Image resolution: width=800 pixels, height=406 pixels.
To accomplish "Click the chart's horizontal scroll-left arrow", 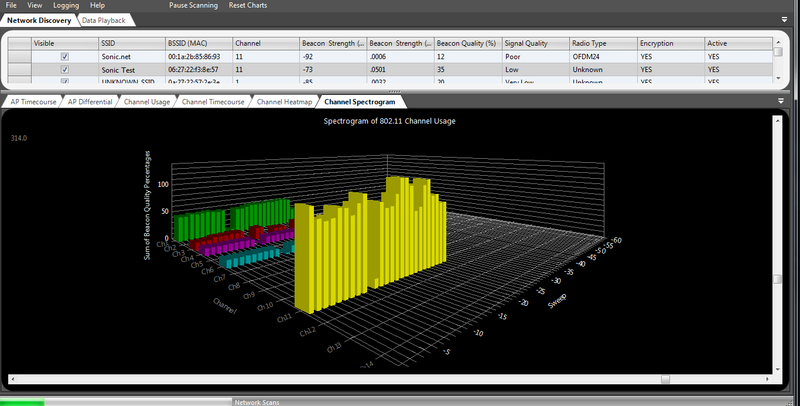I will click(x=11, y=379).
